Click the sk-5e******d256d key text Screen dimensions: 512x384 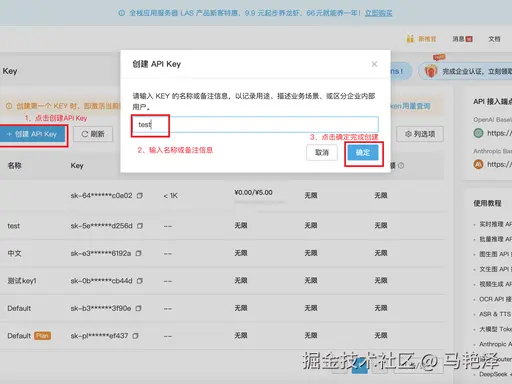coord(101,226)
